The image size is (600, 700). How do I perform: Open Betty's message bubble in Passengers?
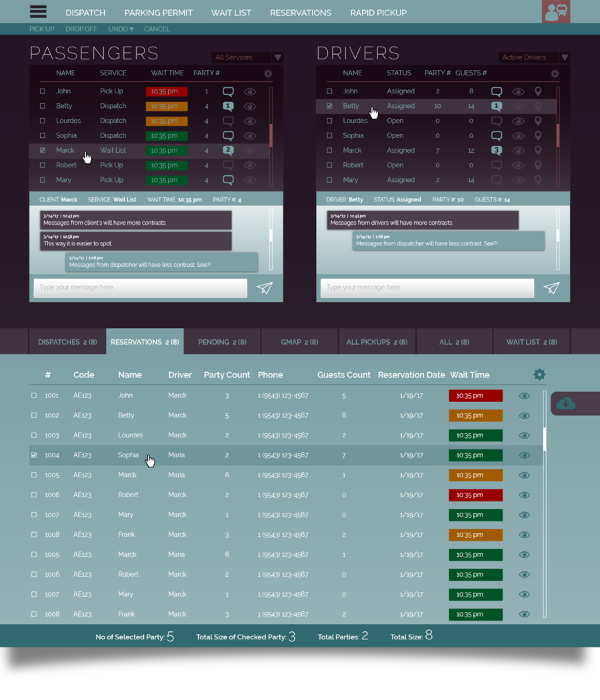point(228,106)
